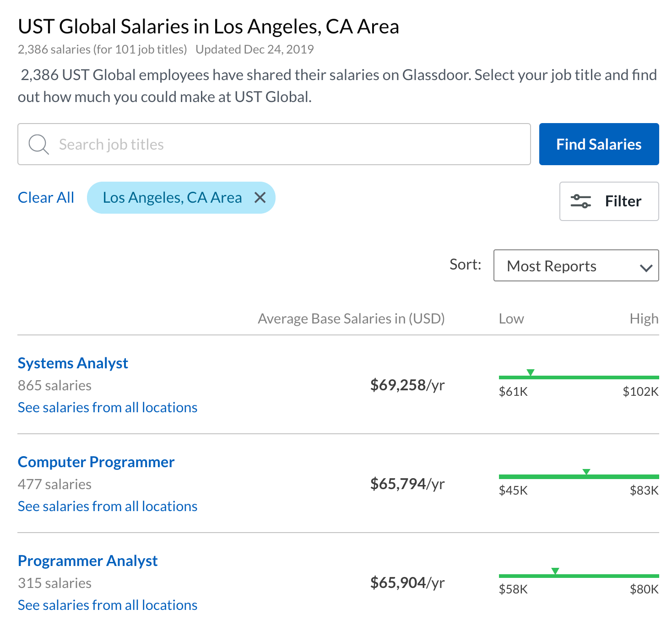Click the 315 salaries count text
The width and height of the screenshot is (672, 636).
click(54, 583)
